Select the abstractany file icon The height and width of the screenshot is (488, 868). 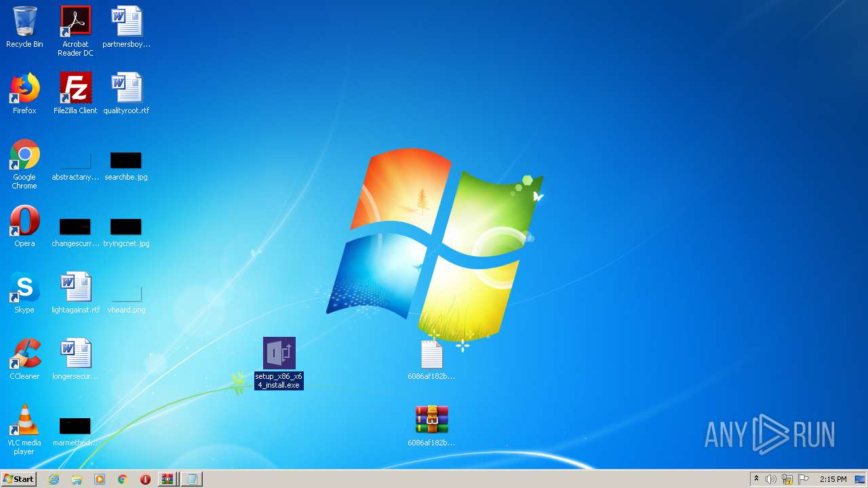coord(75,167)
